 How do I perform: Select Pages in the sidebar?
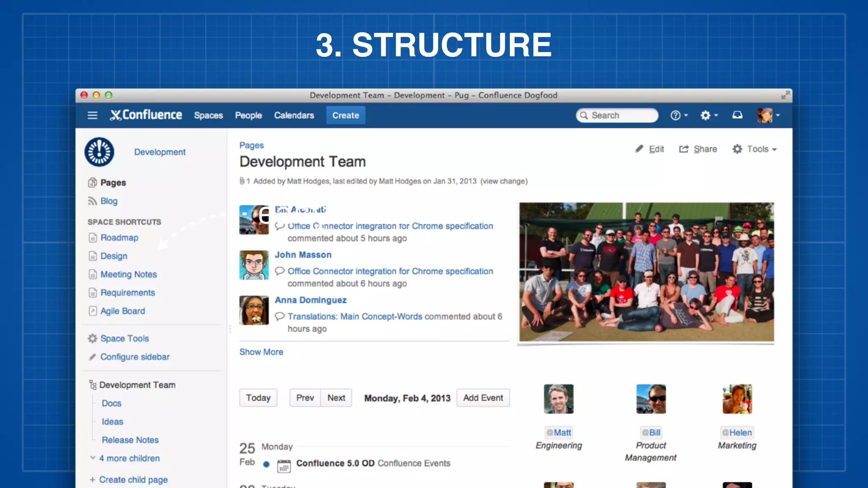point(113,183)
